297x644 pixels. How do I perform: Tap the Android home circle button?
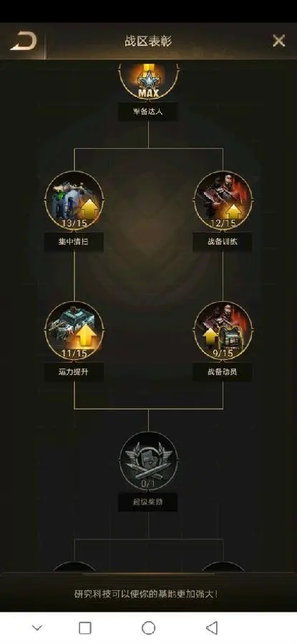point(148,628)
